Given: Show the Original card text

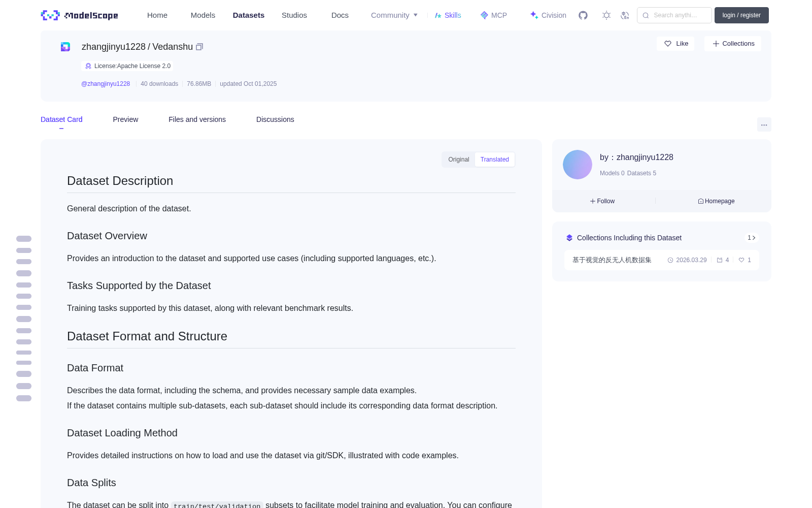Looking at the screenshot, I should click(x=459, y=160).
